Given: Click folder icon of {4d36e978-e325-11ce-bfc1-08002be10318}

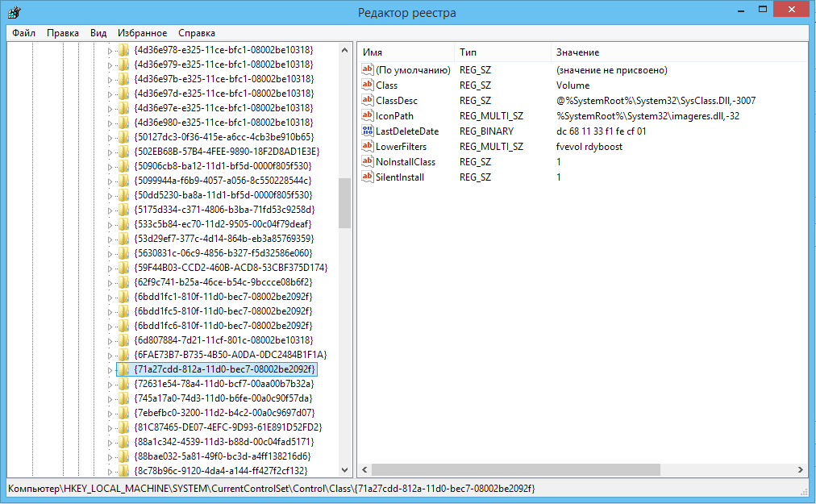Looking at the screenshot, I should [x=123, y=50].
